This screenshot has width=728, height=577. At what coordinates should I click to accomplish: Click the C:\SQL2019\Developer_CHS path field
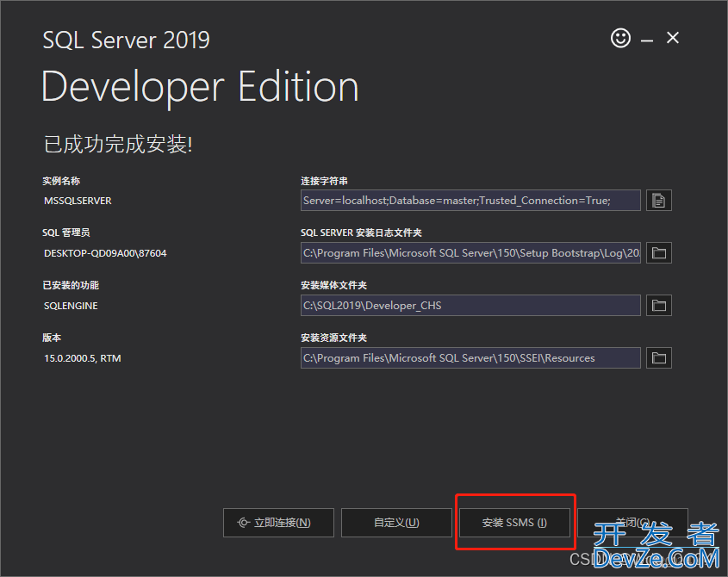point(470,306)
